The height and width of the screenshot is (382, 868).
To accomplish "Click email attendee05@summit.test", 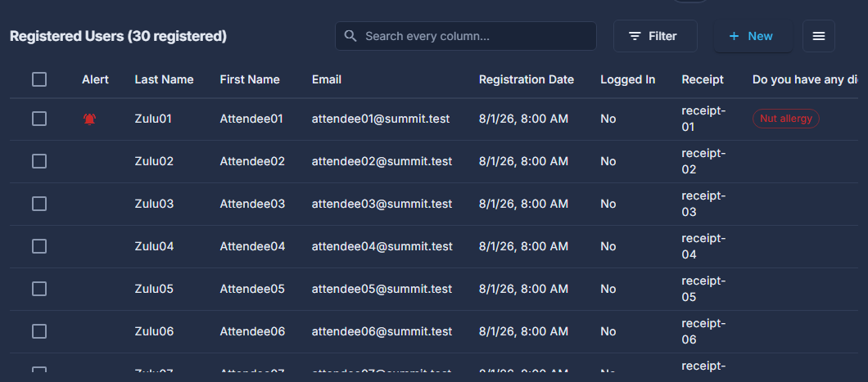I will [x=382, y=289].
